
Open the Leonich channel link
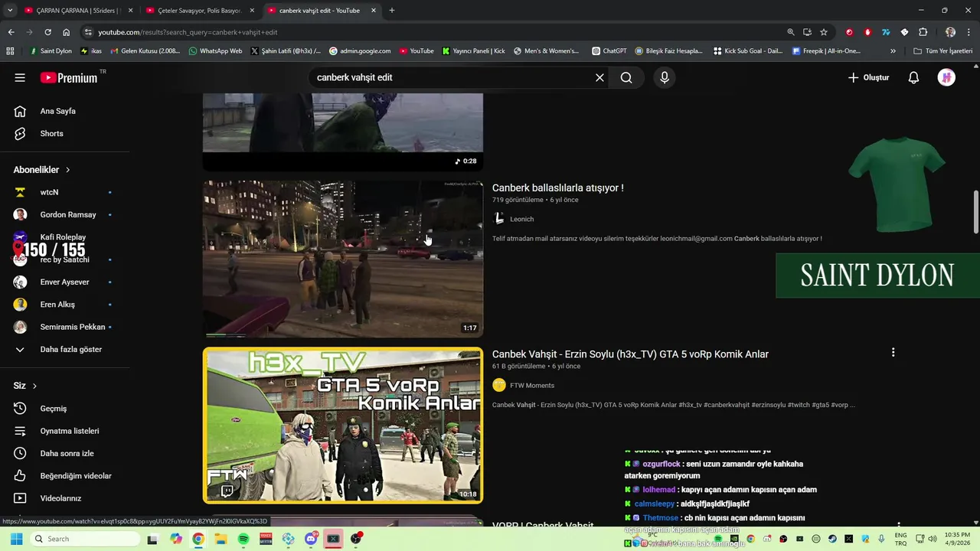coord(521,219)
